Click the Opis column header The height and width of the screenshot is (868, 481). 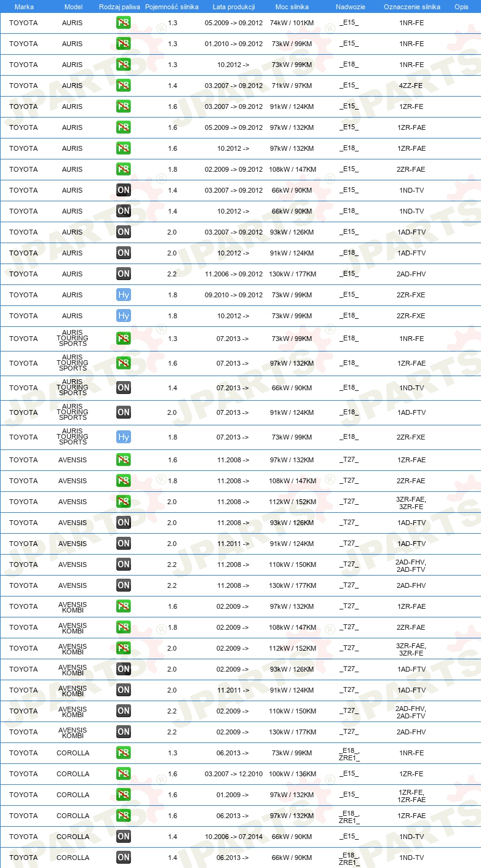tap(461, 7)
